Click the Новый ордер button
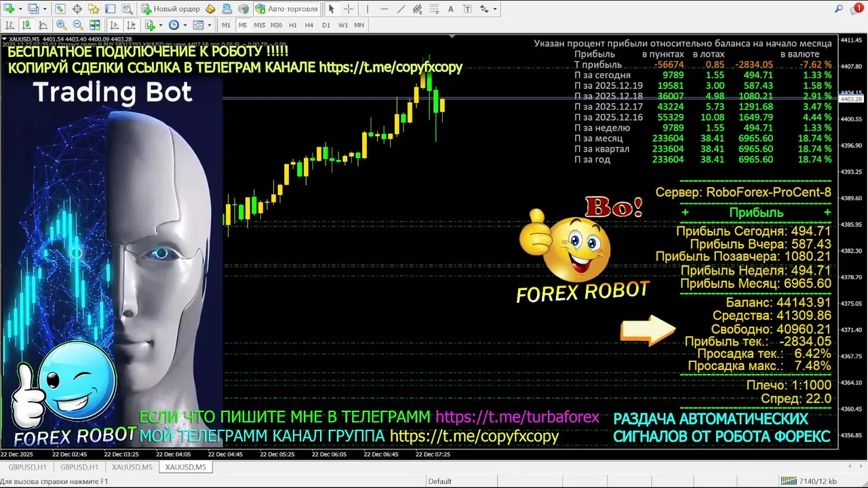 [171, 9]
